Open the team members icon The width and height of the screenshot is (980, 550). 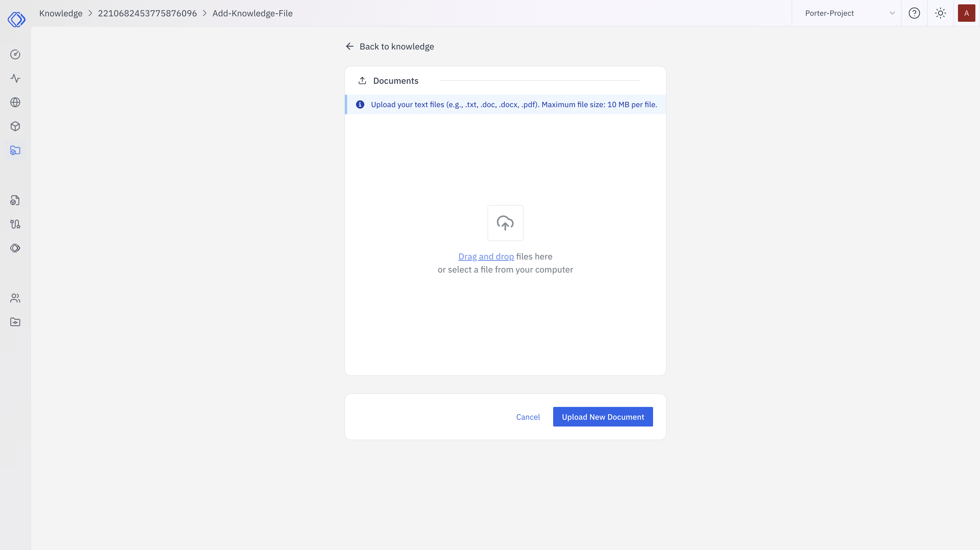tap(15, 298)
